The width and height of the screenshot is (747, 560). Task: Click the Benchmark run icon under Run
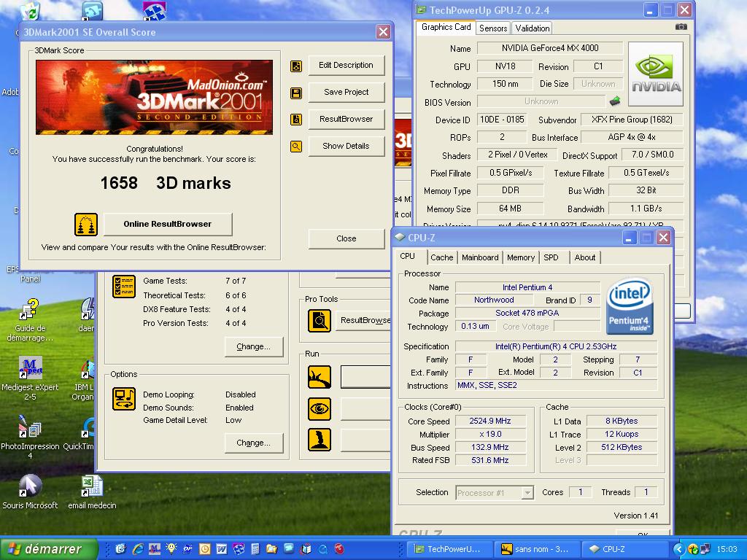[320, 377]
